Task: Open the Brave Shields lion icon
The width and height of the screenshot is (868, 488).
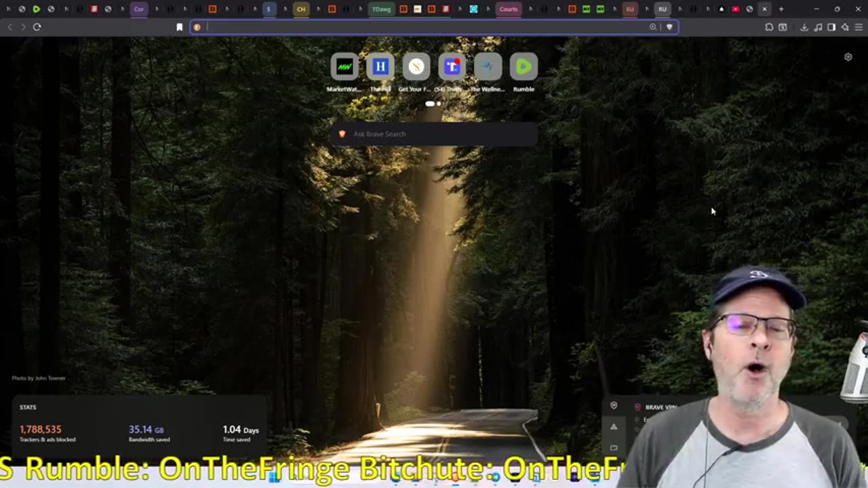Action: tap(669, 27)
